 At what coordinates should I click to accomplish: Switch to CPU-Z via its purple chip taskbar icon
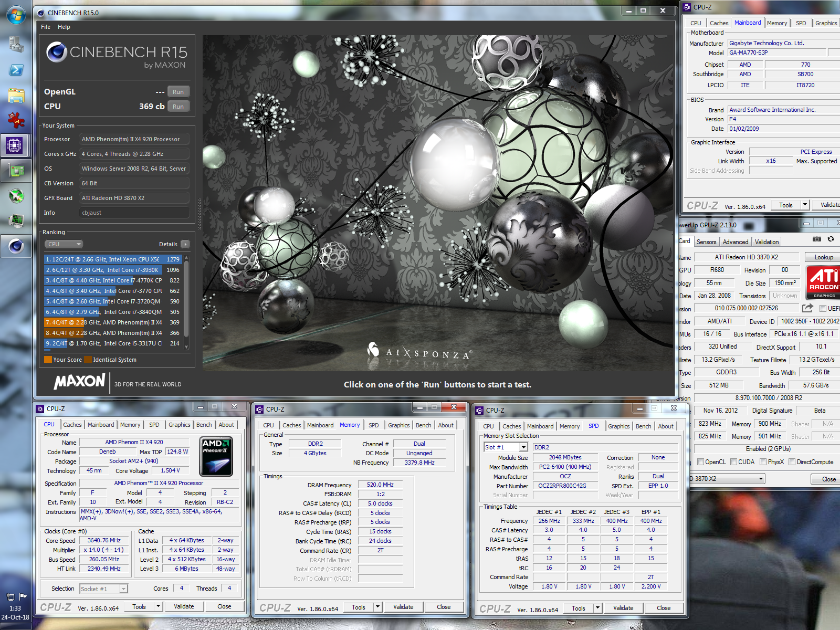(14, 145)
